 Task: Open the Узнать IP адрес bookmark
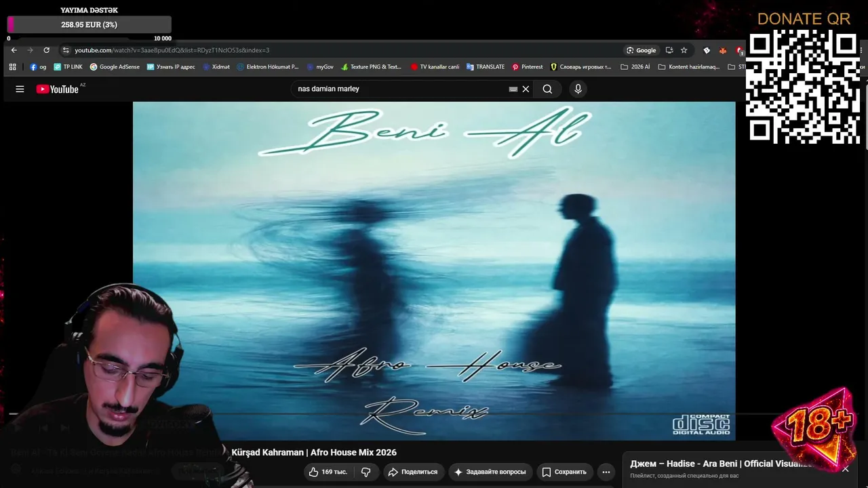tap(171, 67)
